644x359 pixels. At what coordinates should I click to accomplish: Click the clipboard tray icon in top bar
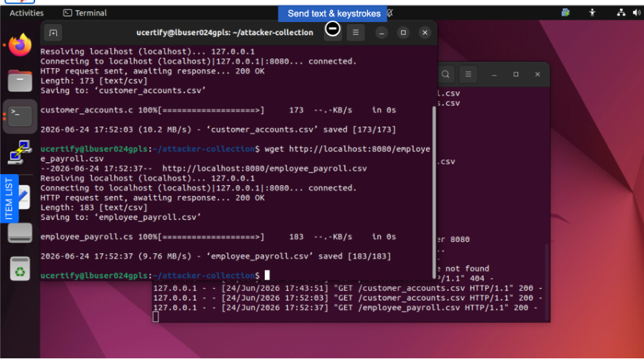coord(566,13)
